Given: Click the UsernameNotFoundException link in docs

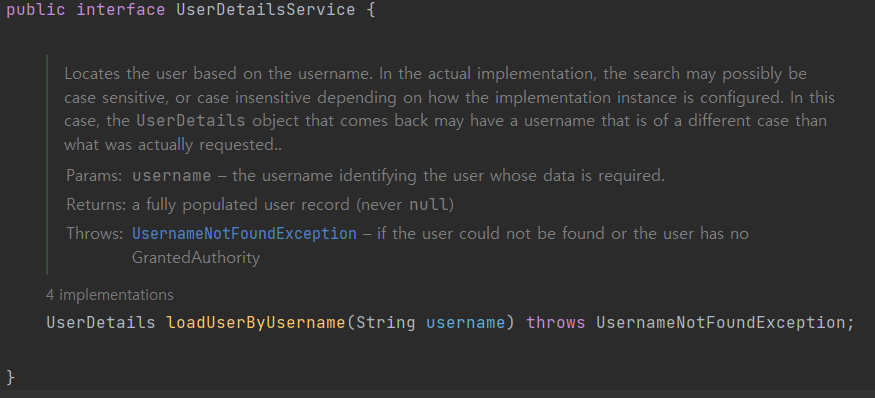Looking at the screenshot, I should tap(244, 233).
